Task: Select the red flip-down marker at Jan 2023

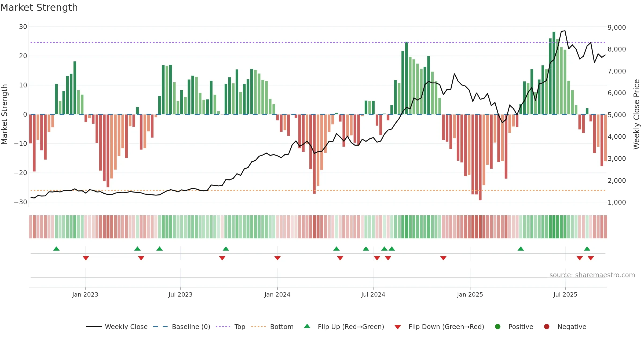Action: tap(86, 258)
